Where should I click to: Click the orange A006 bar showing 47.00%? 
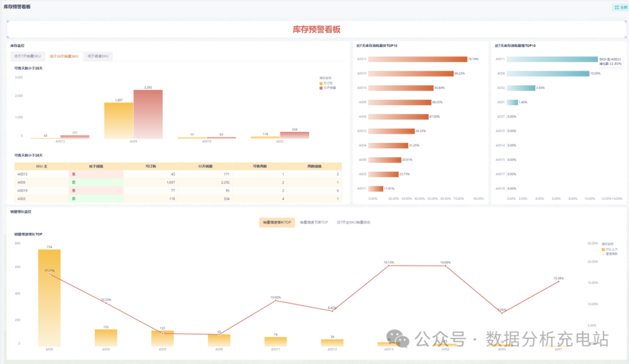(x=398, y=117)
